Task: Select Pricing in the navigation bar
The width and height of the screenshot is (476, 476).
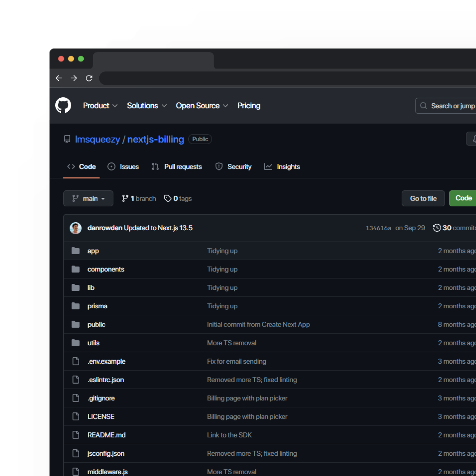Action: point(248,106)
